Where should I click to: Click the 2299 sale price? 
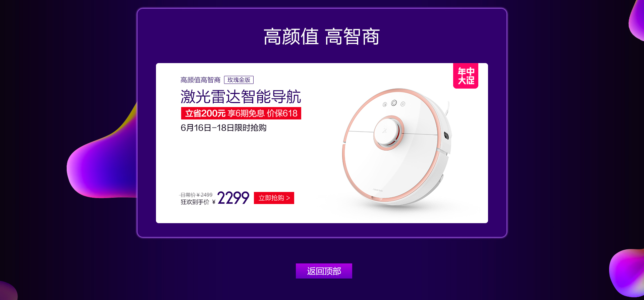[233, 198]
